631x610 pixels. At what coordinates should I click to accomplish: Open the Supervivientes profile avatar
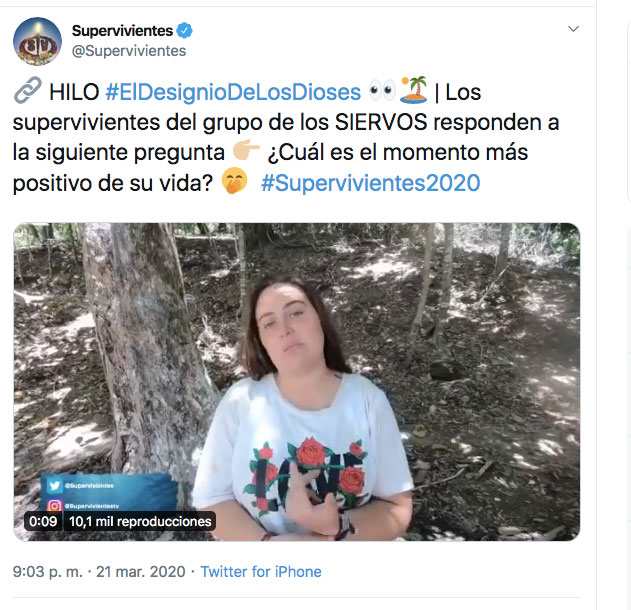tap(37, 41)
